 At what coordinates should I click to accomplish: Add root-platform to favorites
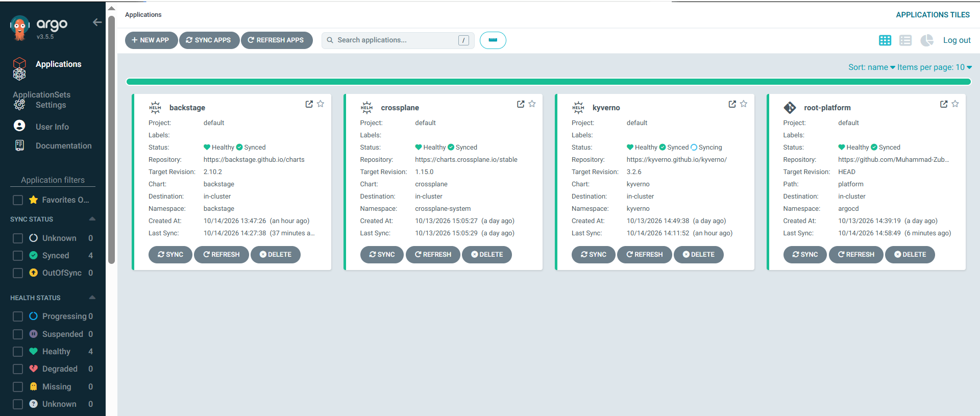click(x=955, y=104)
